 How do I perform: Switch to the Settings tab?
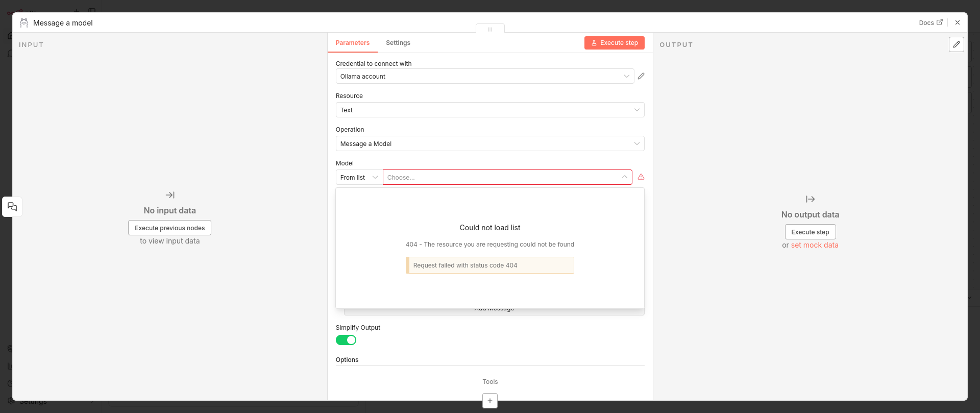pyautogui.click(x=398, y=43)
